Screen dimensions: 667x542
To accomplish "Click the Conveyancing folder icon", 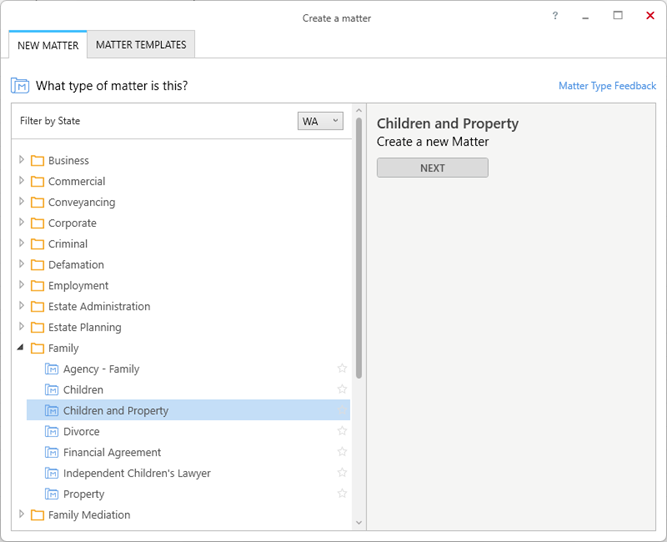I will [38, 203].
